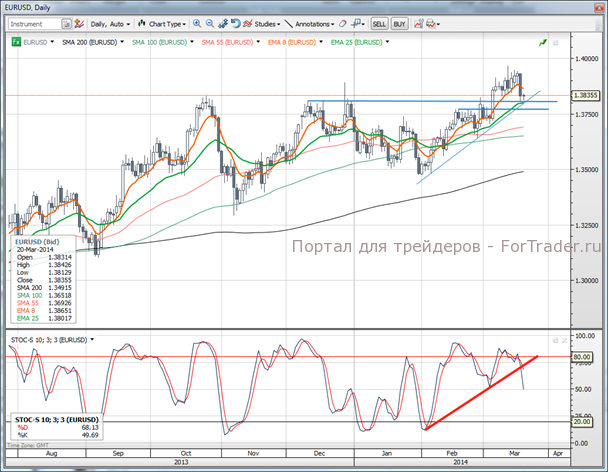Click the green pin icon at chart top right
This screenshot has width=608, height=472.
tap(541, 43)
